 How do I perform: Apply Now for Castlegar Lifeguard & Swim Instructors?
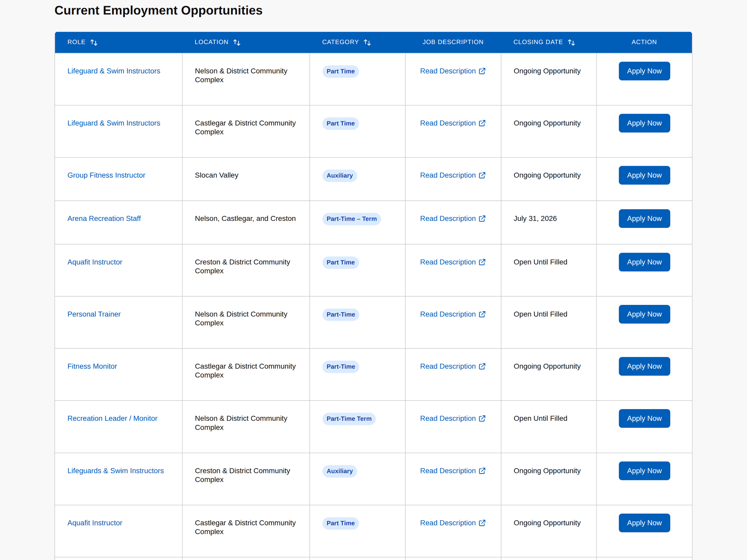(x=644, y=123)
